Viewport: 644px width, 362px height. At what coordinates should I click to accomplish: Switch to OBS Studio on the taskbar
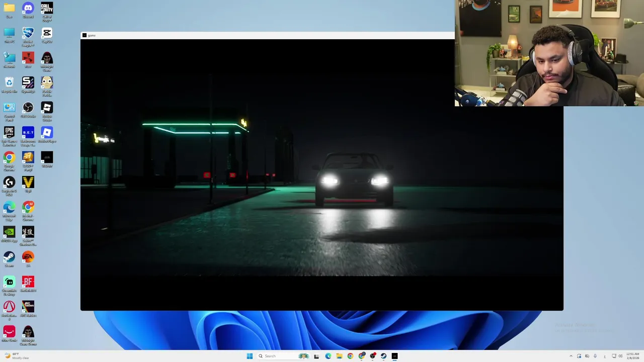(373, 356)
